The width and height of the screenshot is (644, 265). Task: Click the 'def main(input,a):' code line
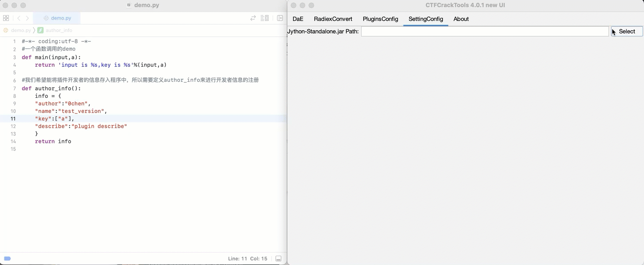point(51,57)
